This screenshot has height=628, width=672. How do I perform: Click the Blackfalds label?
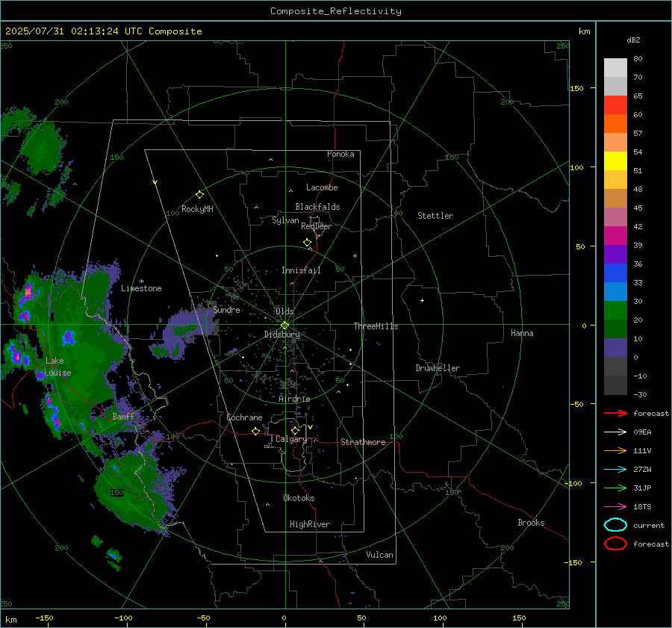coord(317,207)
